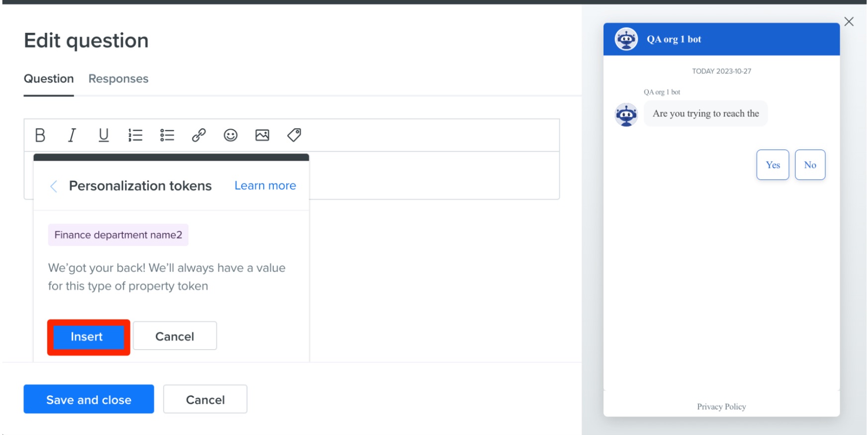Choose No in the chat preview
Viewport: 868px width, 435px height.
(x=810, y=165)
